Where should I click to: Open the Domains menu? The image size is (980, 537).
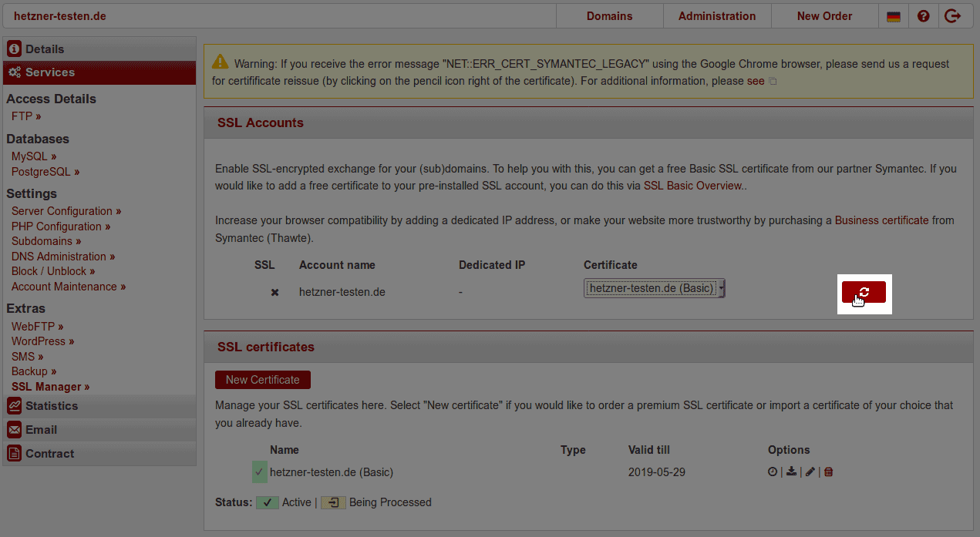pyautogui.click(x=609, y=15)
